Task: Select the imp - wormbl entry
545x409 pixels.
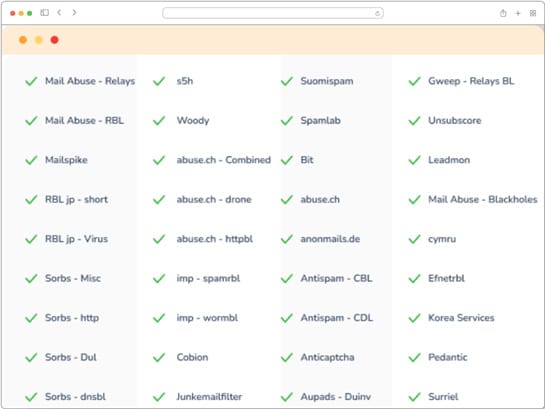Action: pyautogui.click(x=207, y=318)
